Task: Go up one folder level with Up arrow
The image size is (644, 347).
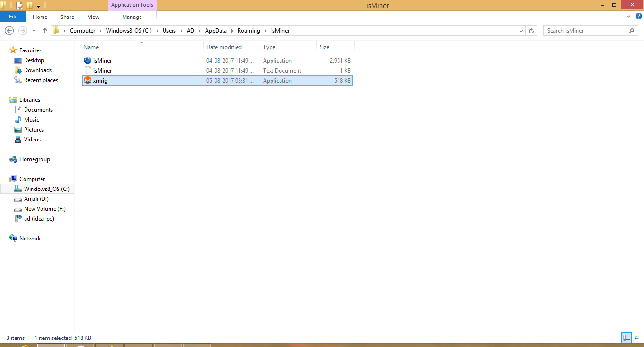Action: click(x=45, y=31)
